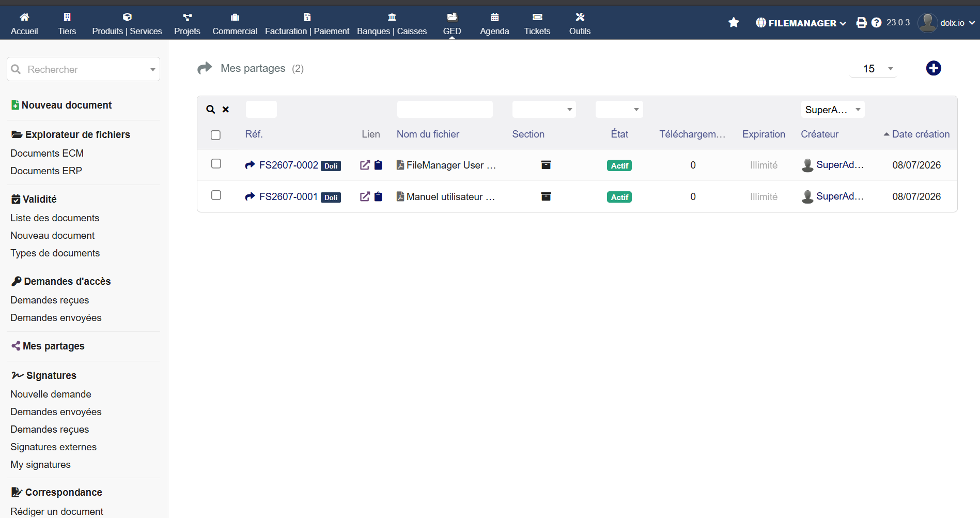Open share reference FS2607-0001 link
Viewport: 980px width, 518px height.
point(288,196)
